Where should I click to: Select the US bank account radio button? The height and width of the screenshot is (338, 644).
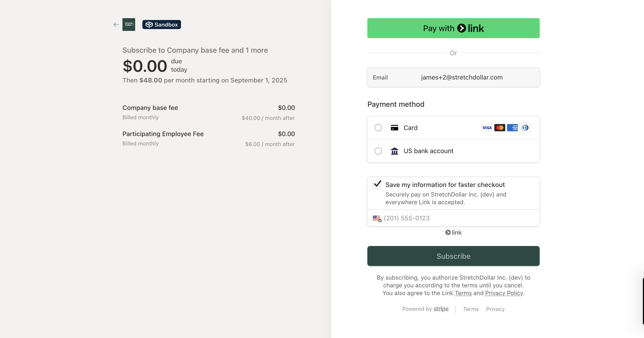(378, 151)
